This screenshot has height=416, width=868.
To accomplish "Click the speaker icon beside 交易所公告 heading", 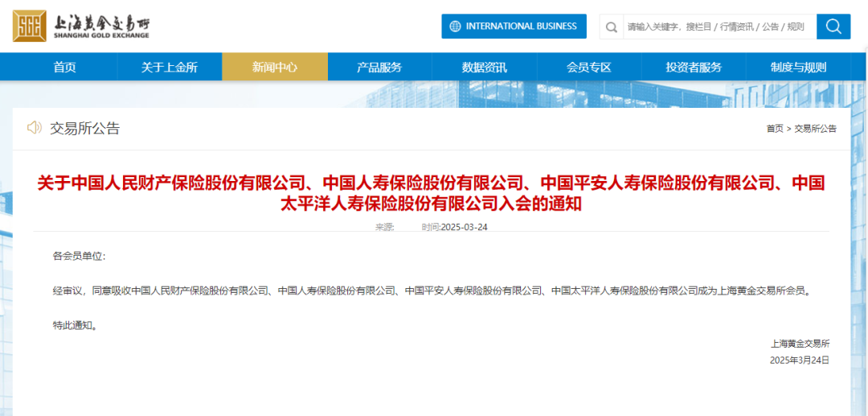I will tap(34, 127).
